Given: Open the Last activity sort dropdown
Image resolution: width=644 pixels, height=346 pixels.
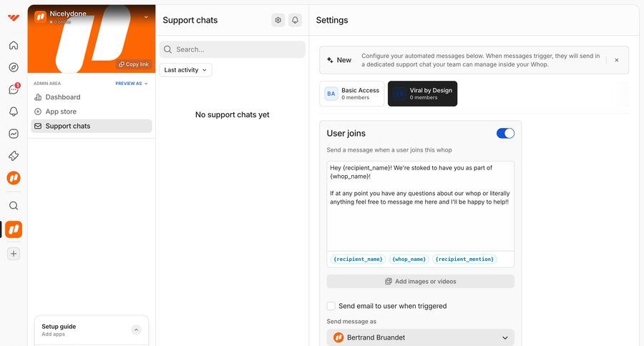Looking at the screenshot, I should 185,70.
